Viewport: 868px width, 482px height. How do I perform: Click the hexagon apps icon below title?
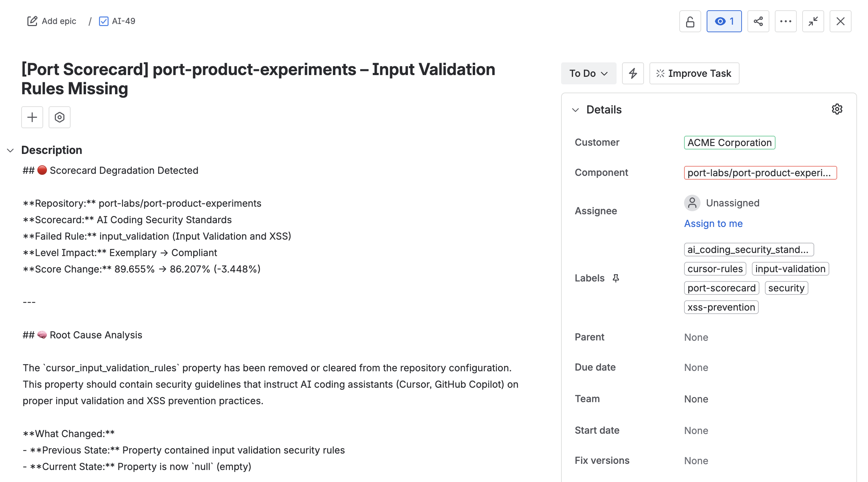pos(60,117)
